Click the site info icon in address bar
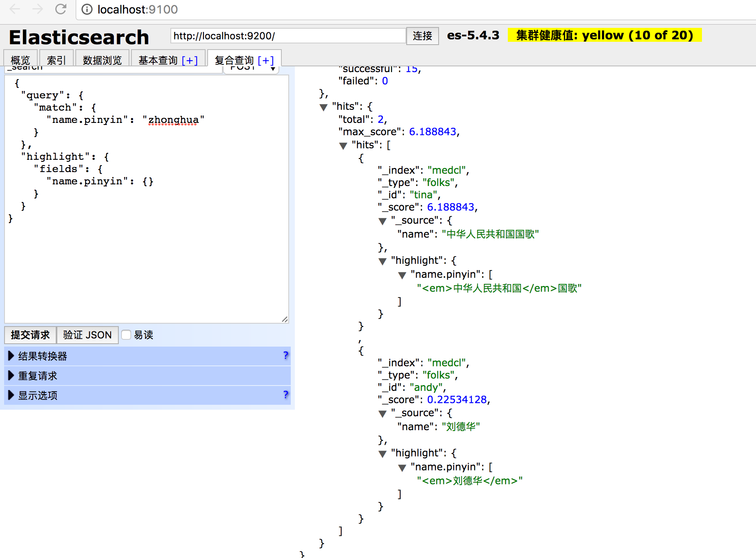This screenshot has width=756, height=558. pyautogui.click(x=87, y=9)
